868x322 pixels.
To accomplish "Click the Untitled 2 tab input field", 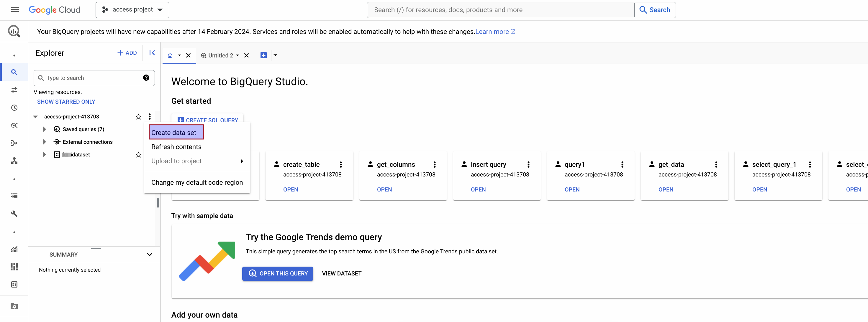I will coord(220,55).
